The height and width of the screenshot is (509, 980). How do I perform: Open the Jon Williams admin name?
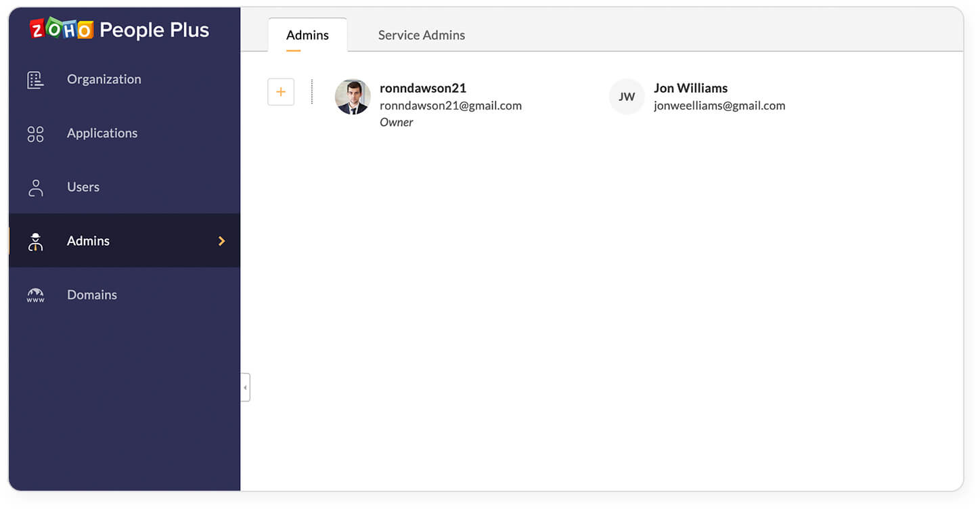click(690, 88)
